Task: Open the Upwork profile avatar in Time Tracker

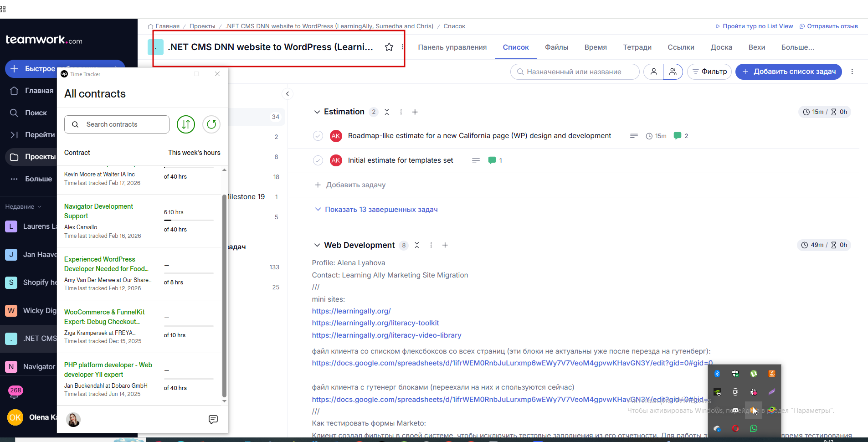Action: 73,419
